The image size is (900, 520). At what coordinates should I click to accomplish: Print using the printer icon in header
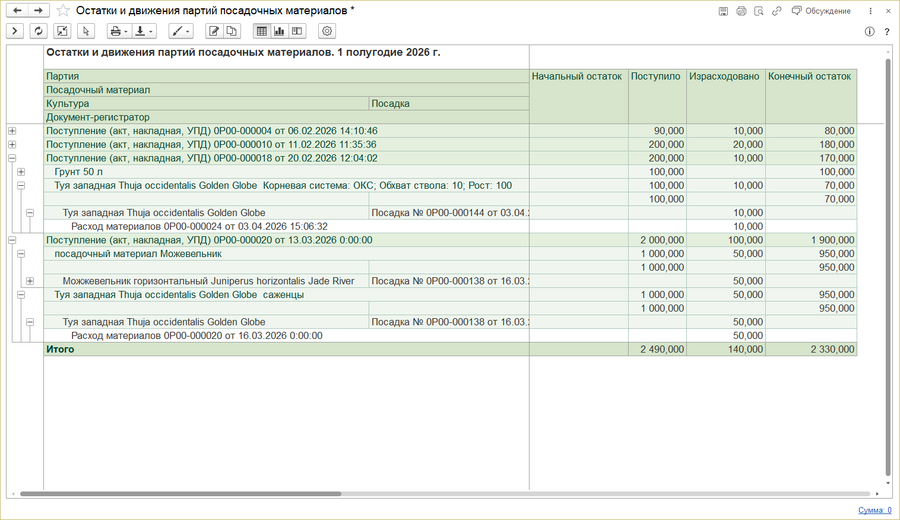(741, 11)
